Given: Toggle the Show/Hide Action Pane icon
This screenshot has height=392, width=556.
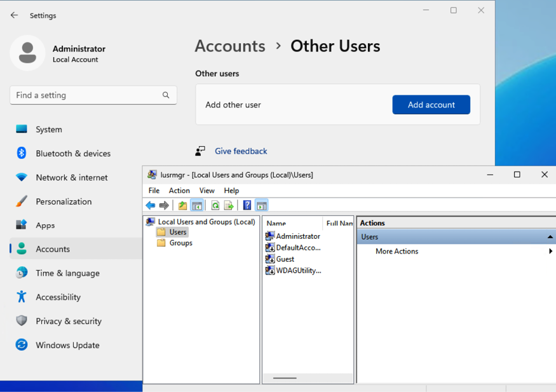Looking at the screenshot, I should (262, 205).
